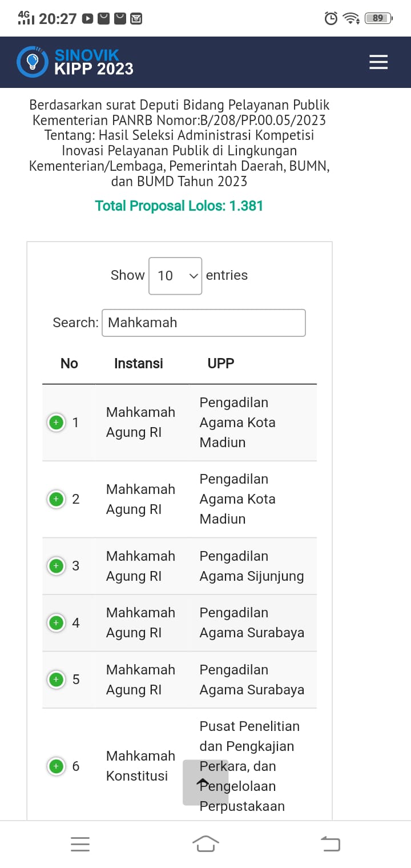The width and height of the screenshot is (411, 868).
Task: Tap Android recent apps menu button
Action: click(x=80, y=844)
